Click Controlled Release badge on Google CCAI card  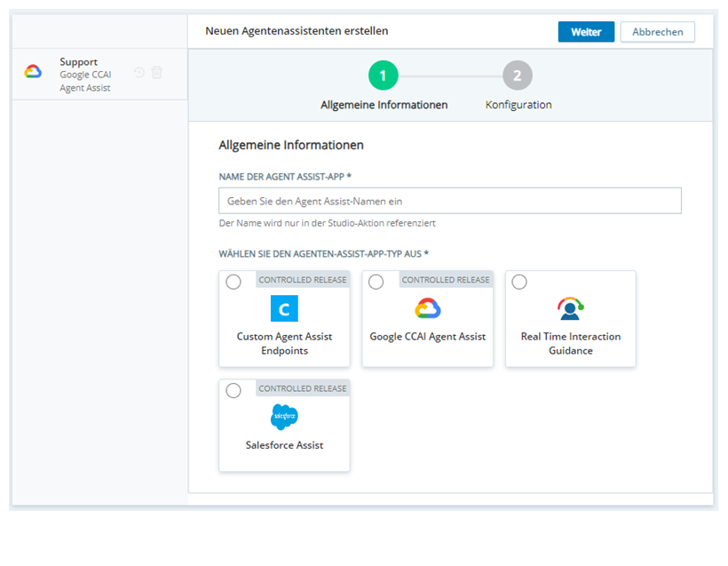coord(446,280)
